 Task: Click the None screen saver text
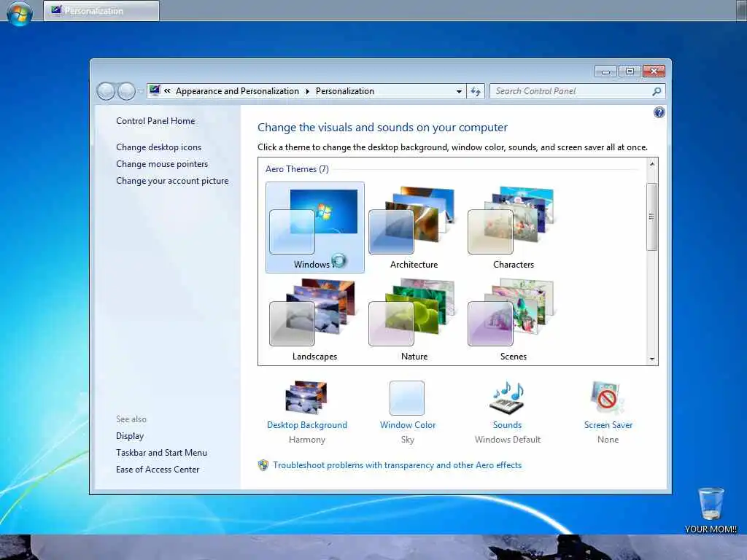point(608,440)
